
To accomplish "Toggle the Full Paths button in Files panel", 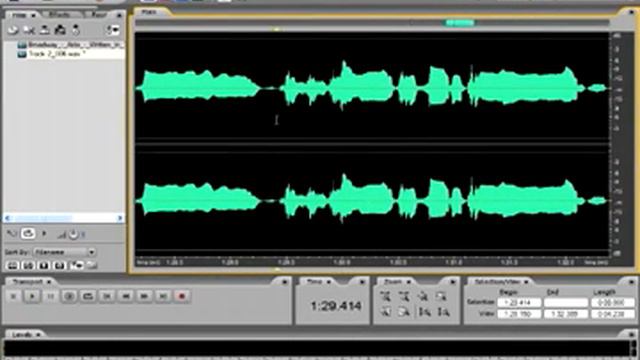I will (92, 266).
